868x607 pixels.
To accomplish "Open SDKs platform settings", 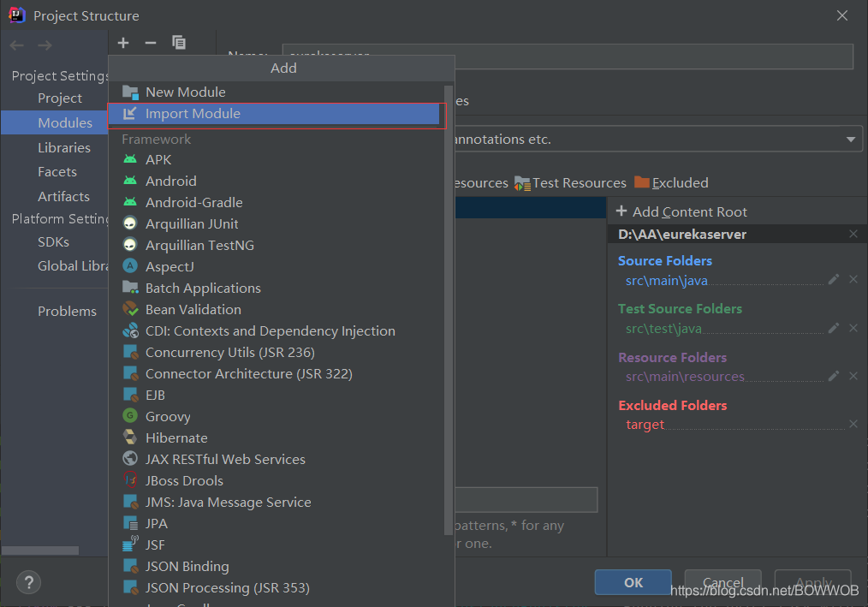I will [x=54, y=242].
